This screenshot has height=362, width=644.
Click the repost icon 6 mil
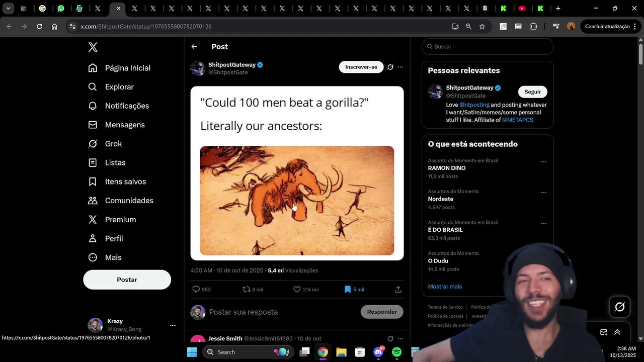pos(247,289)
